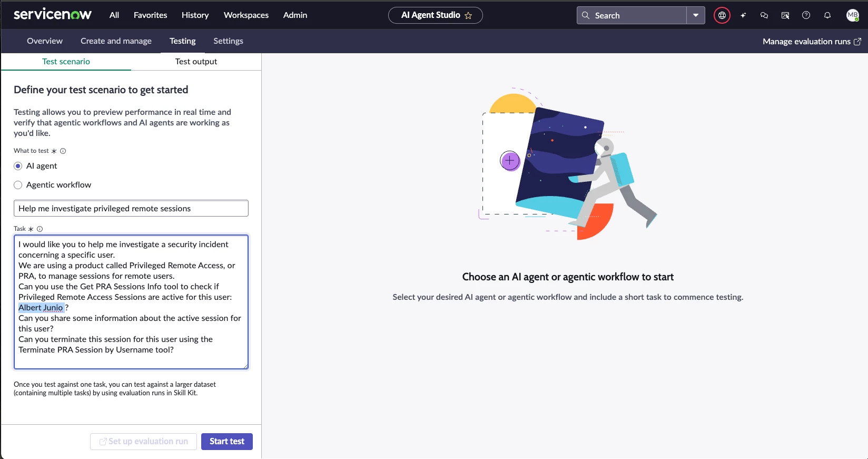Click the info icon next to What to test
The image size is (868, 459).
coord(63,151)
